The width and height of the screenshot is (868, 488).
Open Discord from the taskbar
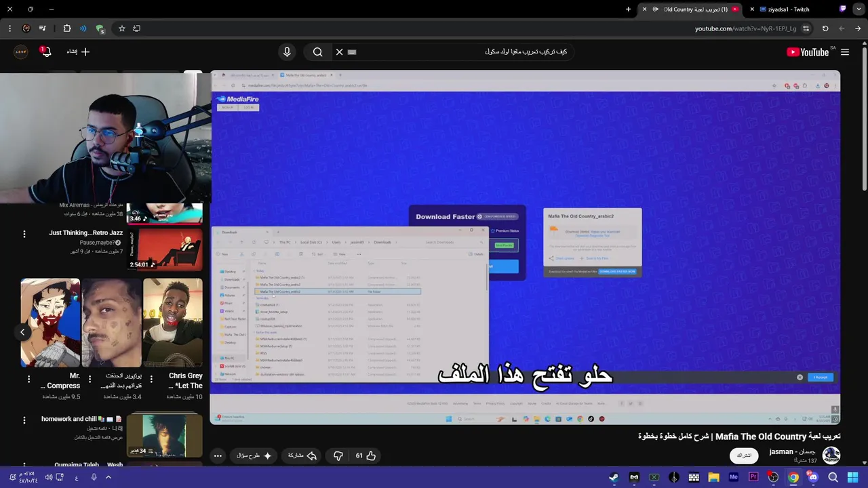tap(812, 477)
